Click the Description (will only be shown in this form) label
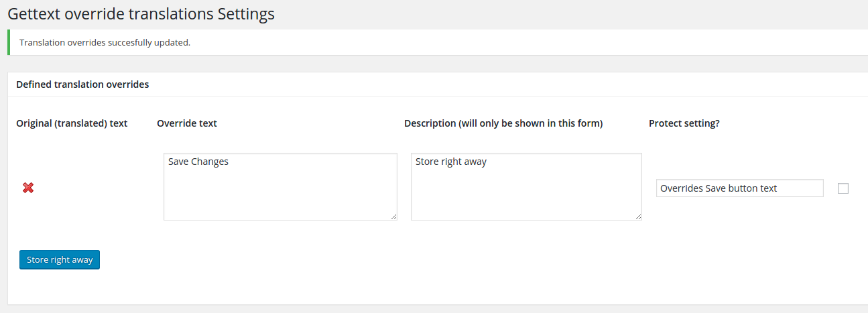The width and height of the screenshot is (868, 313). pos(503,123)
